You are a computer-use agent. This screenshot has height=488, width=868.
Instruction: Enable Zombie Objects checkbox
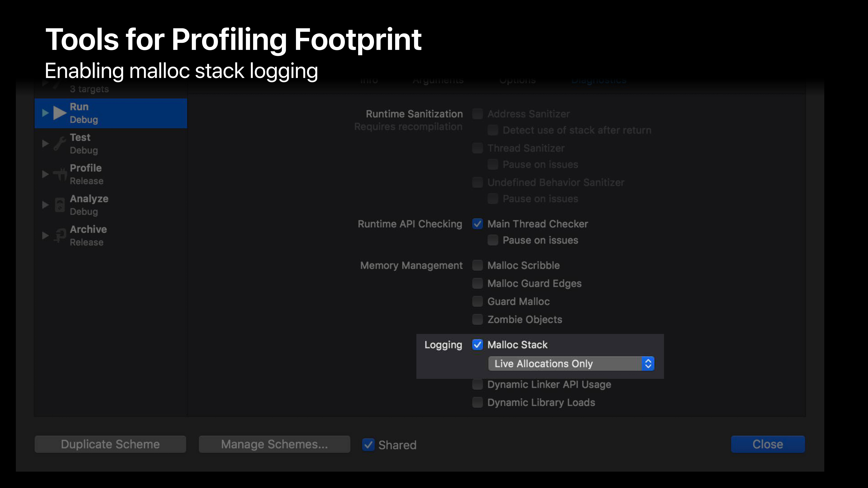coord(478,319)
